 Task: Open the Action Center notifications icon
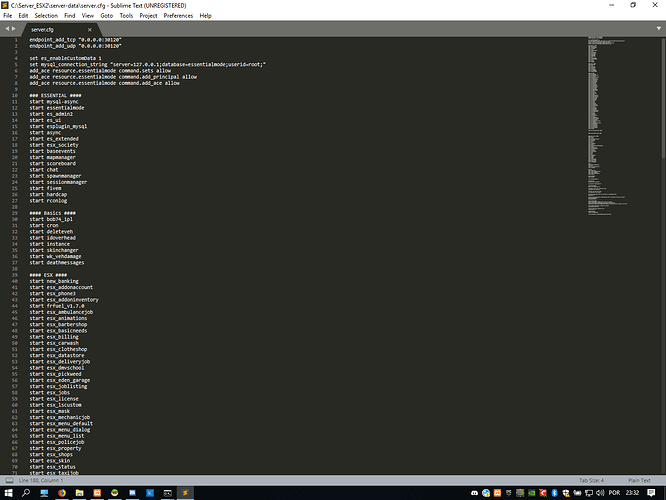click(651, 493)
